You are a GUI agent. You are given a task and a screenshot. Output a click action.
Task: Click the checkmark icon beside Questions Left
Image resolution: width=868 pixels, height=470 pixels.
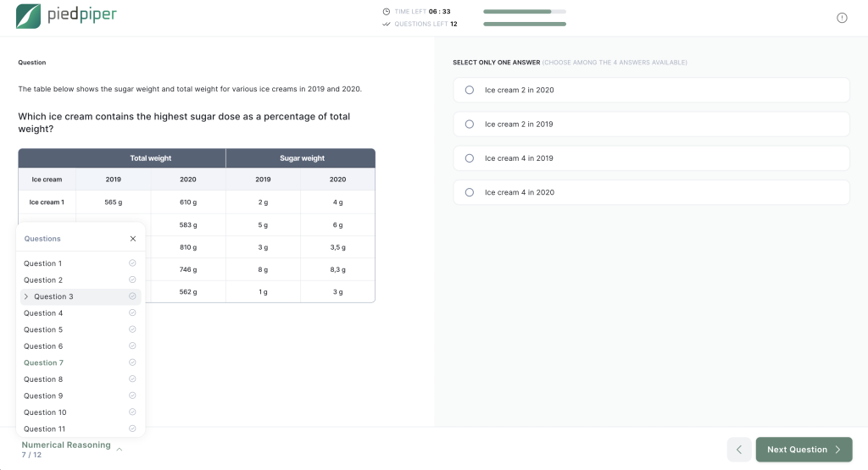tap(387, 24)
